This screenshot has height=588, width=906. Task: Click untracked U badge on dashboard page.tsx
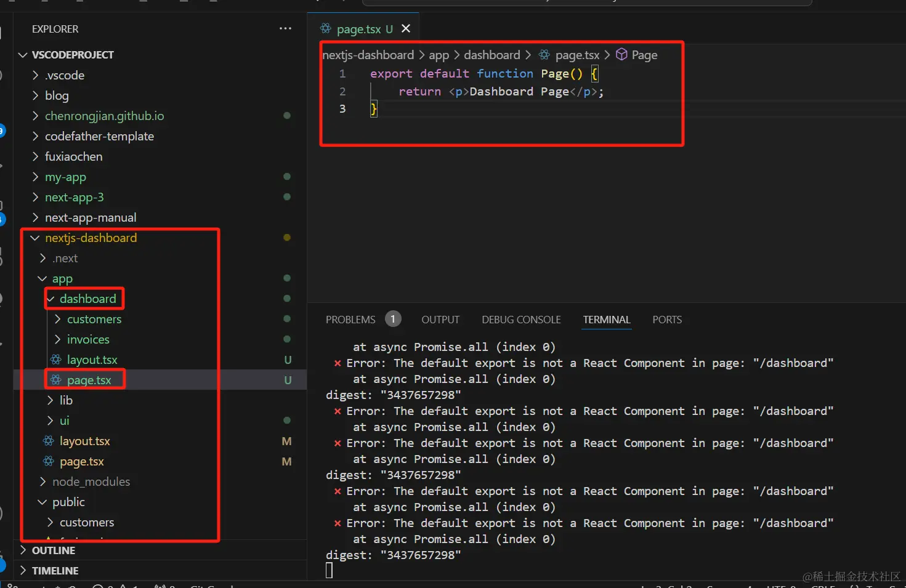[288, 380]
